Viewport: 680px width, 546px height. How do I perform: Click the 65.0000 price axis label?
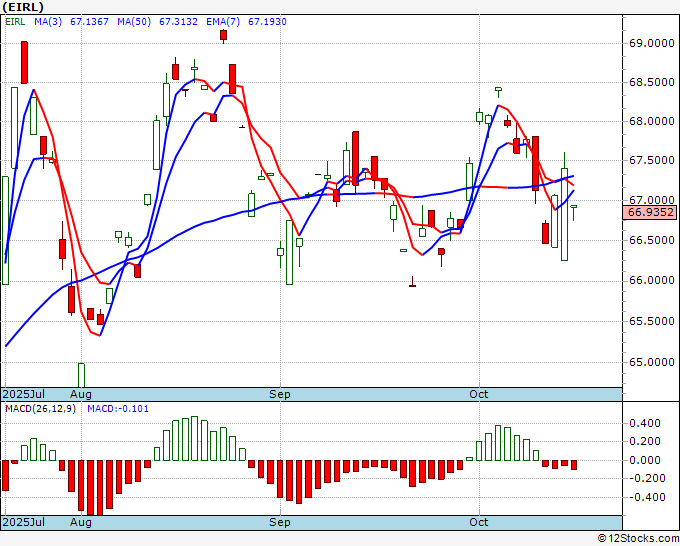[x=652, y=362]
